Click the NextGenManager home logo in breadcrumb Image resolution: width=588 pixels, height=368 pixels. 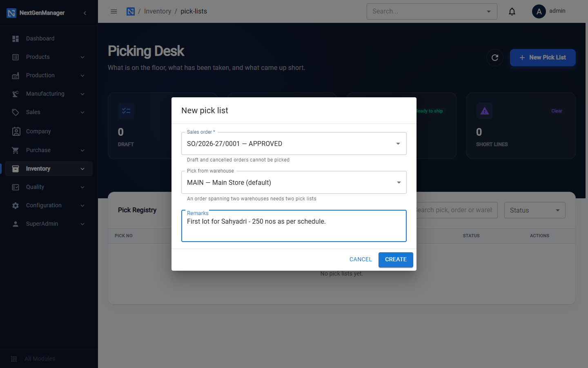click(131, 11)
